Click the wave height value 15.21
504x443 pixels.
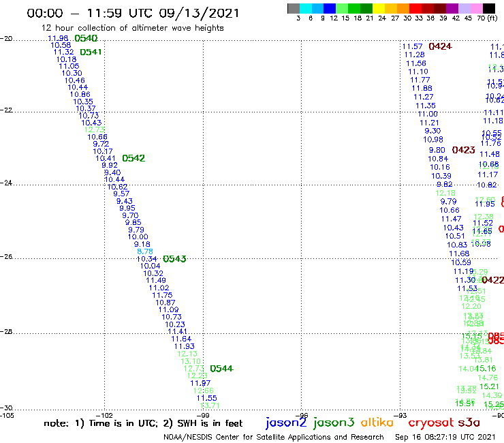tap(489, 386)
